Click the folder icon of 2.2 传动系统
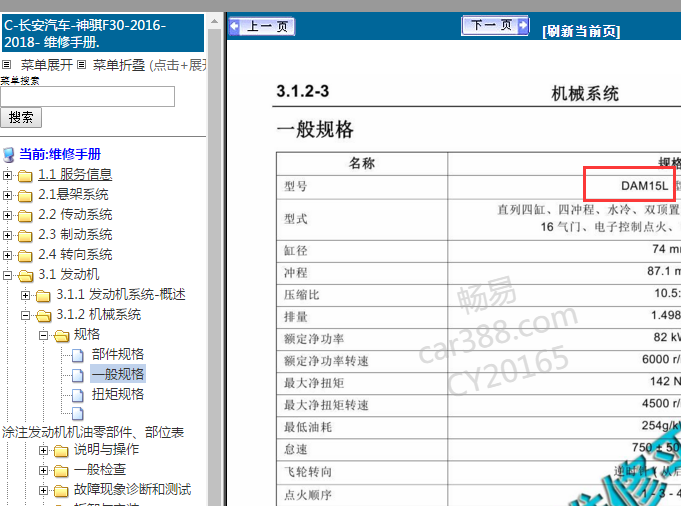Image resolution: width=681 pixels, height=506 pixels. pyautogui.click(x=25, y=216)
